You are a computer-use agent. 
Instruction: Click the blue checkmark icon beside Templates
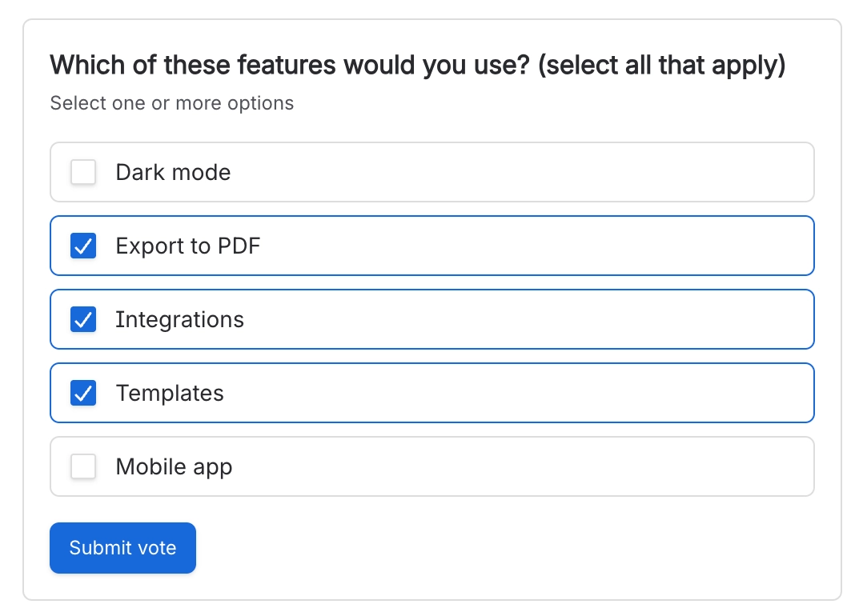click(83, 394)
